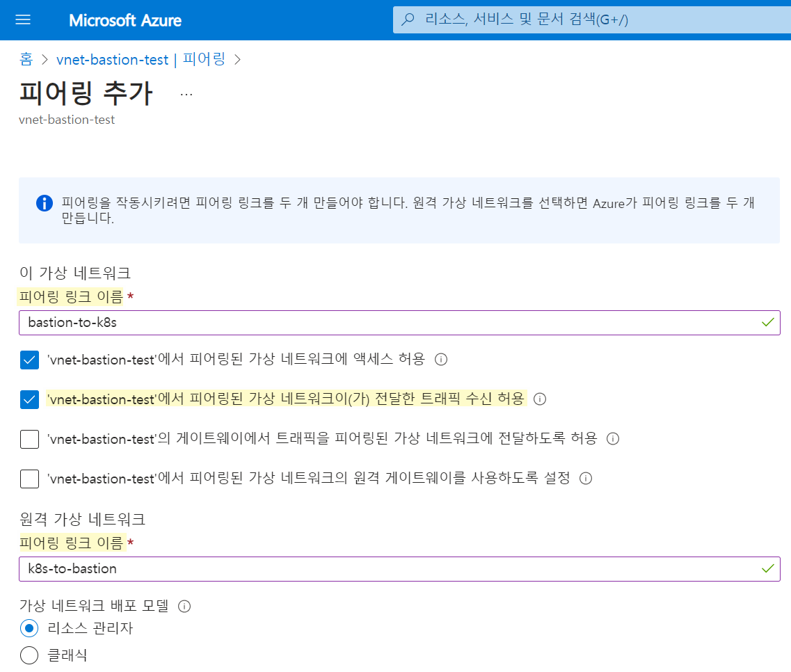Click the 원격 가상 네트워크 section heading
This screenshot has width=791, height=672.
[x=82, y=519]
